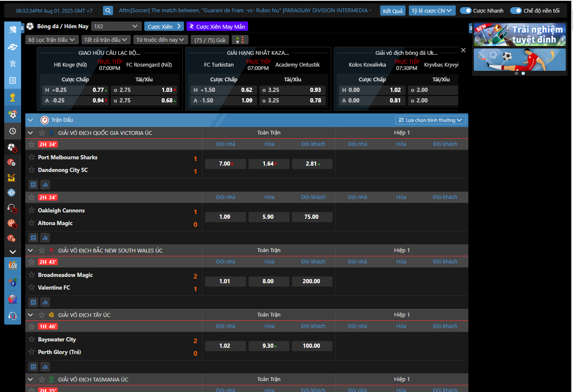This screenshot has width=573, height=392.
Task: Click the gold chart icon in sidebar
Action: (11, 177)
